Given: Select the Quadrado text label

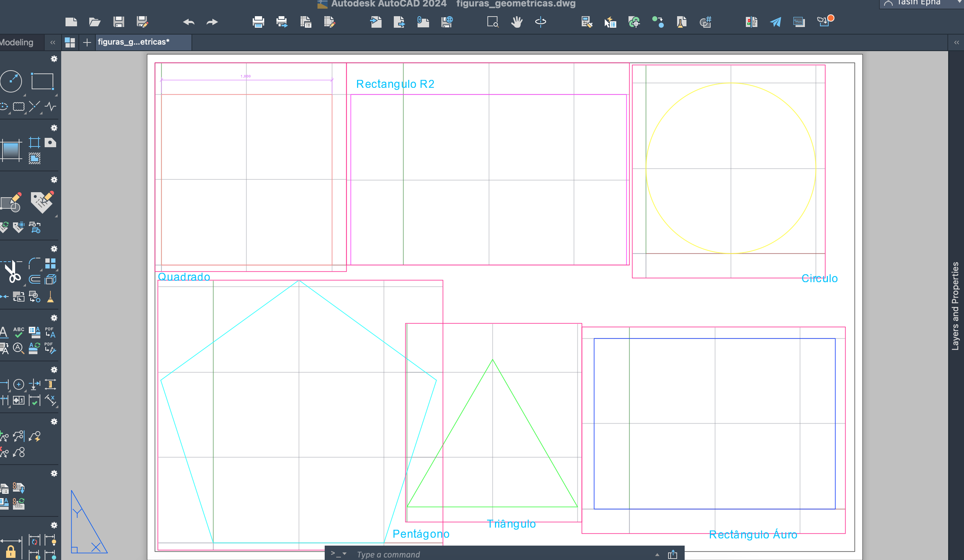Looking at the screenshot, I should (x=184, y=276).
